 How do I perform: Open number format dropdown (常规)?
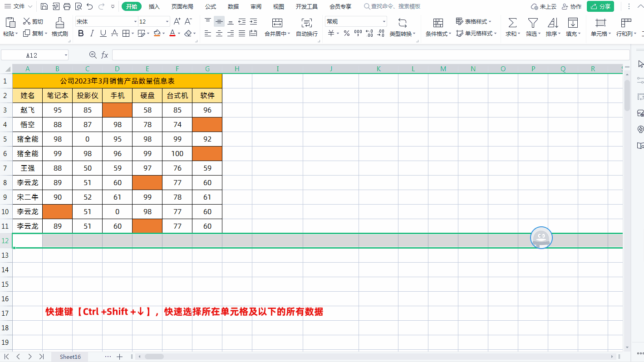384,22
